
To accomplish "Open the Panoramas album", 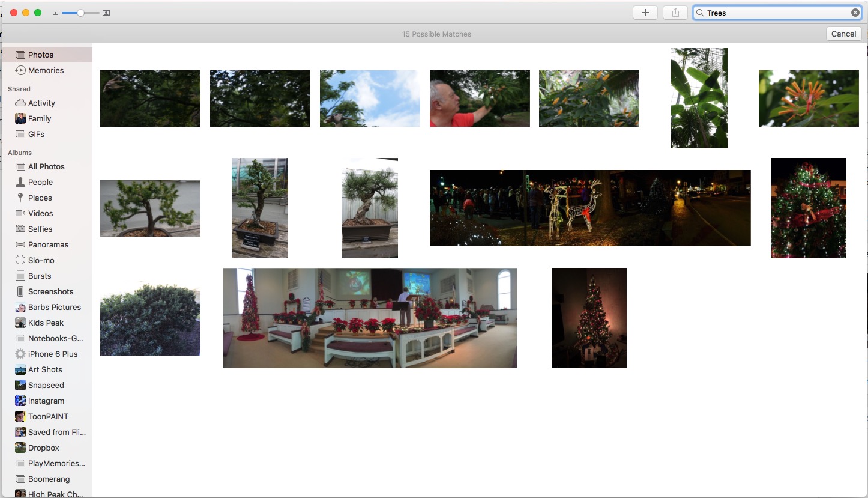I will (x=48, y=244).
